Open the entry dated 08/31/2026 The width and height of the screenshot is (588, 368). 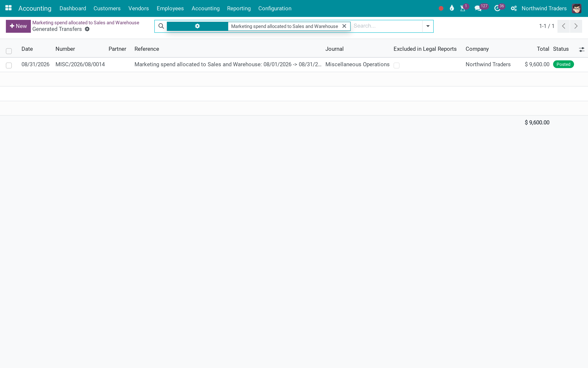click(35, 64)
